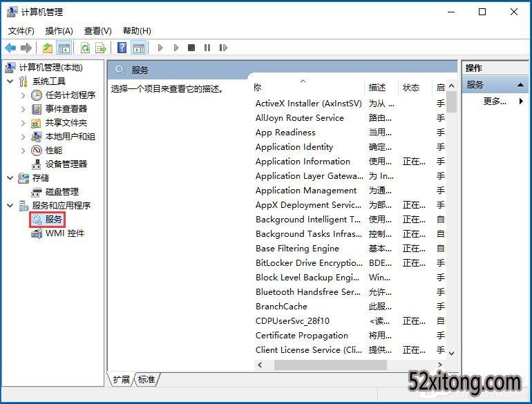The width and height of the screenshot is (532, 404).
Task: Select Application Identity service
Action: pos(294,147)
